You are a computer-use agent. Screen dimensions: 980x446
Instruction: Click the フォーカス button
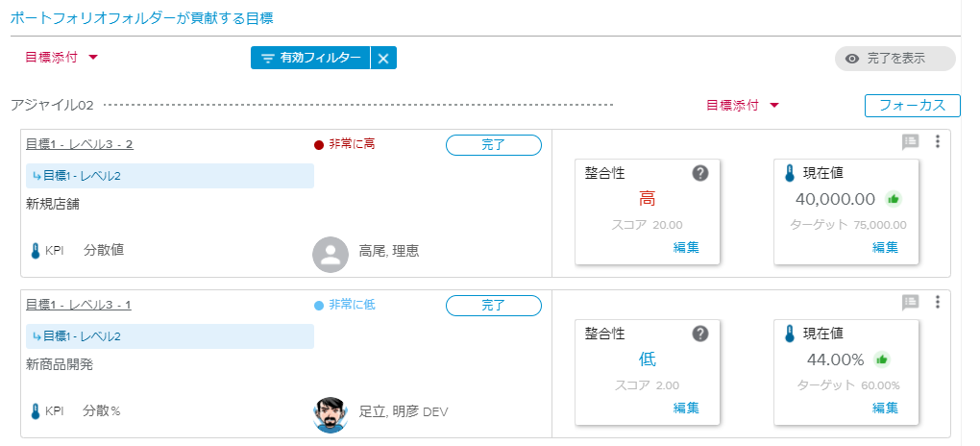[913, 106]
